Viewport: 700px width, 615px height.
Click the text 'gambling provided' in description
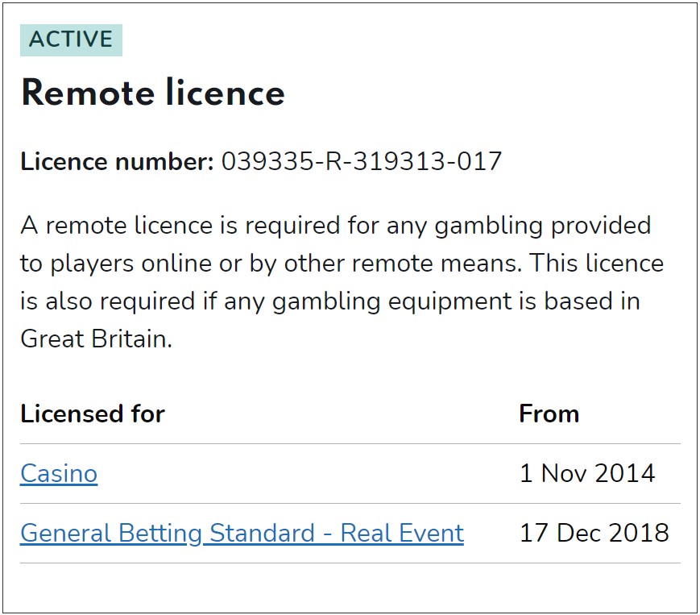[542, 225]
